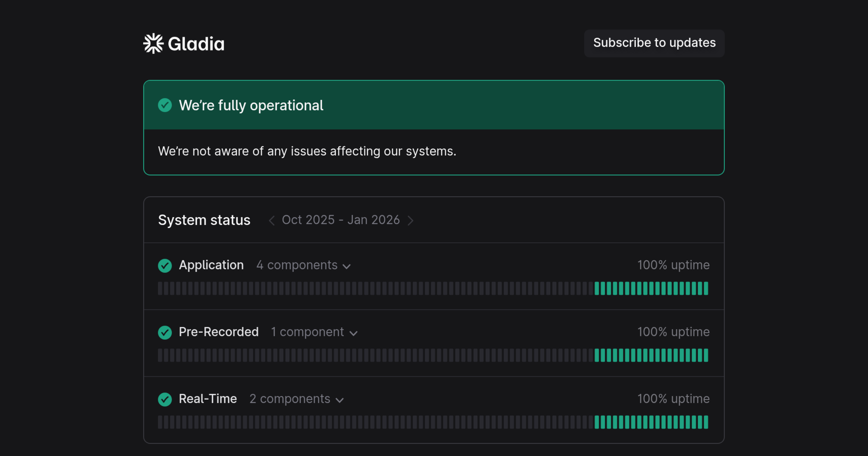Click the Application status checkmark icon

(x=165, y=265)
